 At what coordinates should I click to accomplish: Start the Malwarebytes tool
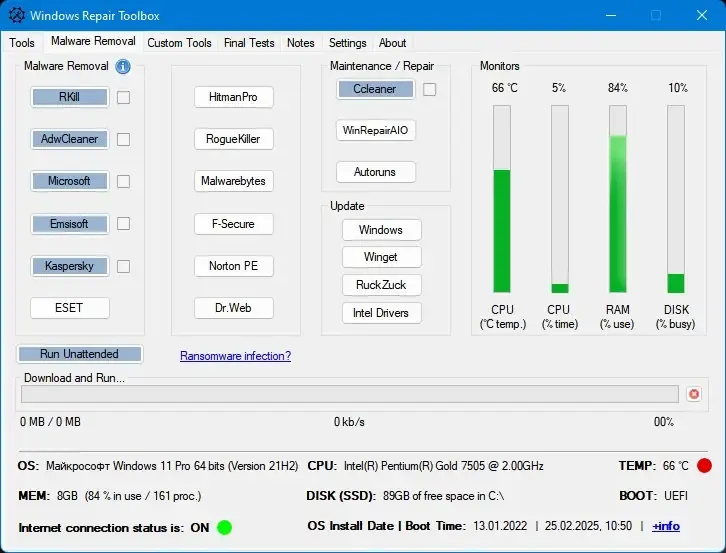[233, 181]
